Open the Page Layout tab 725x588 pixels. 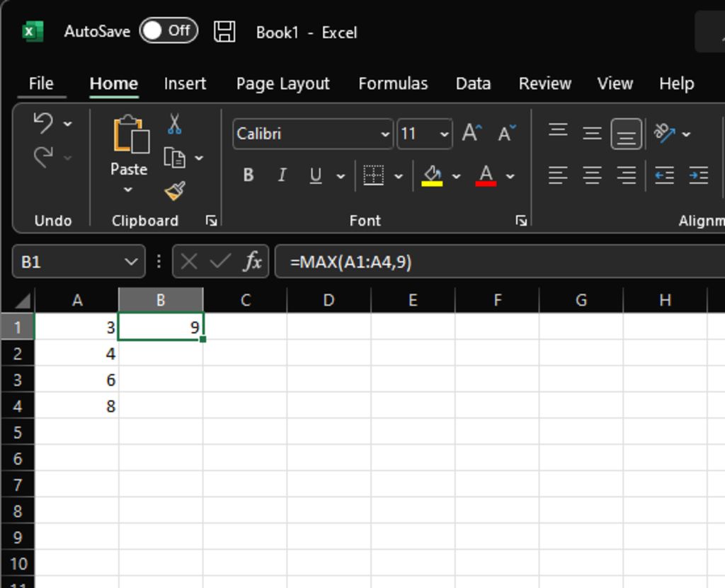click(283, 83)
